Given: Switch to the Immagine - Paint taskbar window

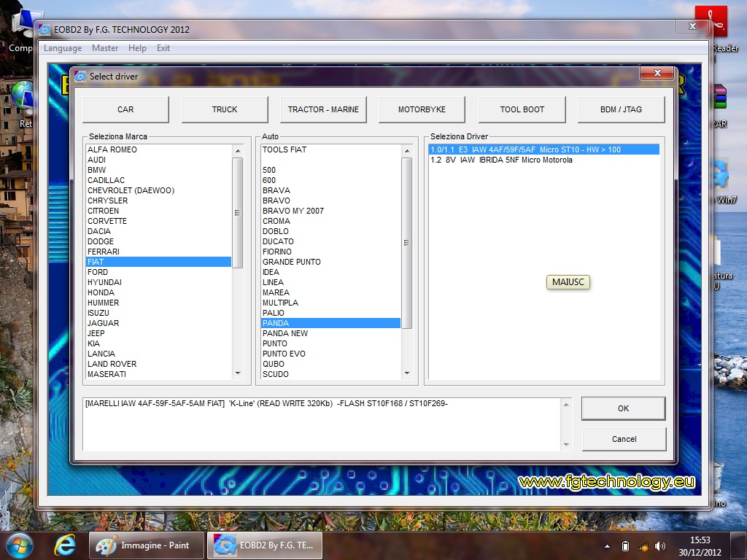Looking at the screenshot, I should [147, 545].
